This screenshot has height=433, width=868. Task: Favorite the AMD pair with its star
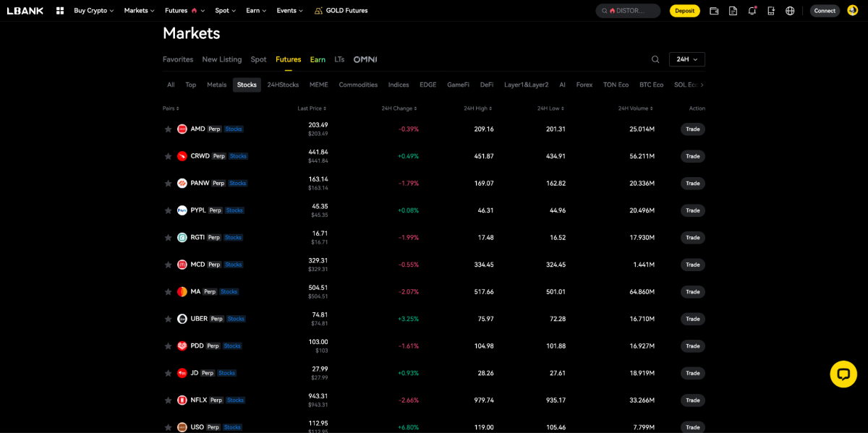pyautogui.click(x=168, y=129)
